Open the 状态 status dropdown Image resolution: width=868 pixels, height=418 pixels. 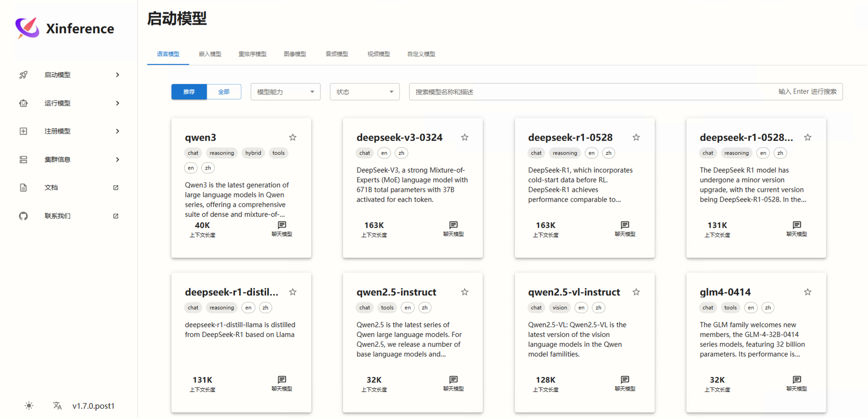pyautogui.click(x=364, y=91)
